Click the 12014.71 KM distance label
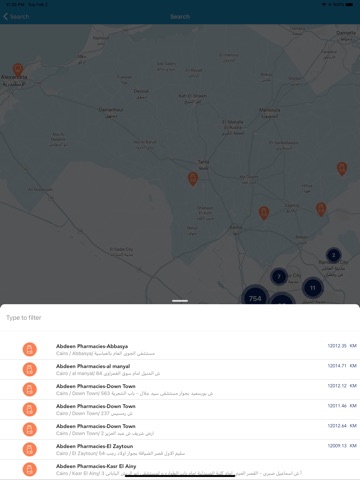This screenshot has width=360, height=480. [x=342, y=366]
